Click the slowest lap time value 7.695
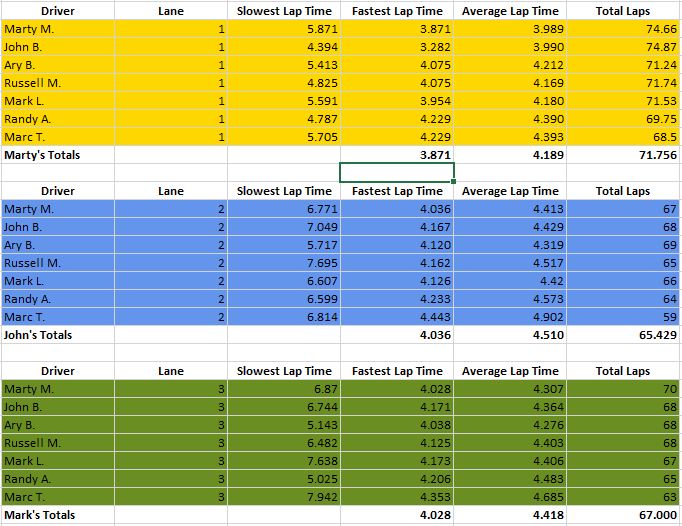Viewport: 682px width, 526px height. [x=284, y=263]
